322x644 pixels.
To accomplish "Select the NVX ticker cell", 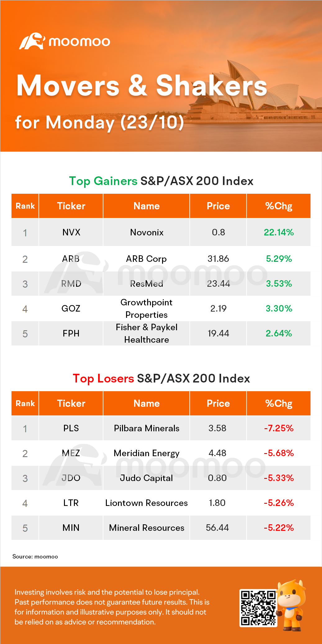I will click(71, 232).
